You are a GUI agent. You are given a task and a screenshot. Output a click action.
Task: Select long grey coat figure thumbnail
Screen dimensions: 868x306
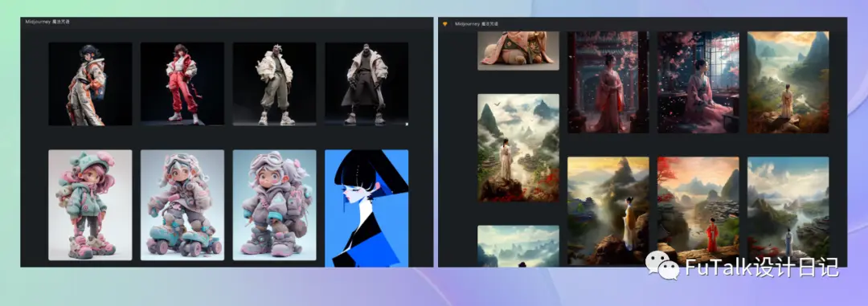pyautogui.click(x=366, y=84)
